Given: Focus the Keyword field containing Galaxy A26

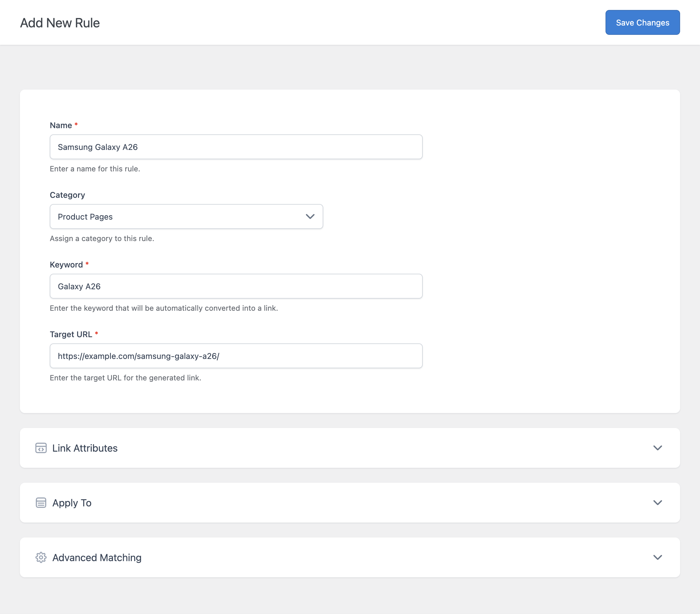Looking at the screenshot, I should coord(236,286).
